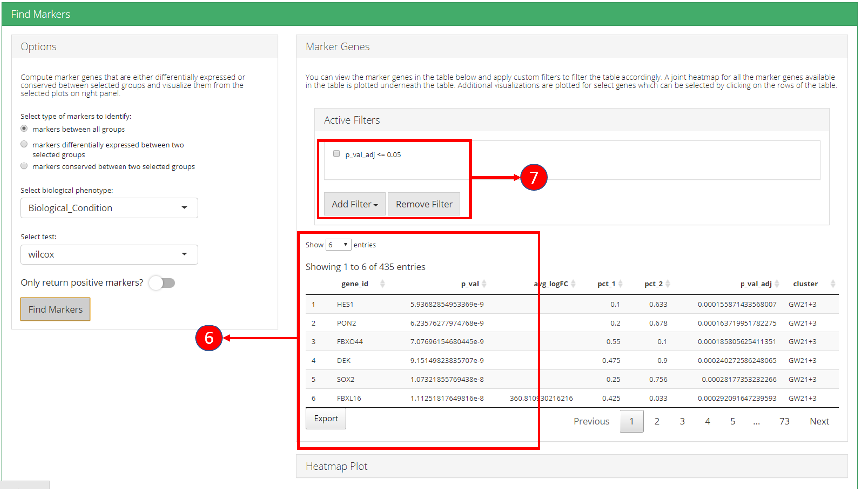Open the wilcox test dropdown
This screenshot has height=489, width=868.
(109, 255)
